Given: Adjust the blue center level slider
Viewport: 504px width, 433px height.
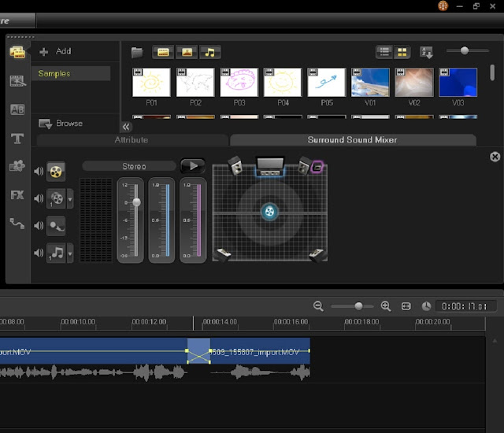Looking at the screenshot, I should point(168,220).
